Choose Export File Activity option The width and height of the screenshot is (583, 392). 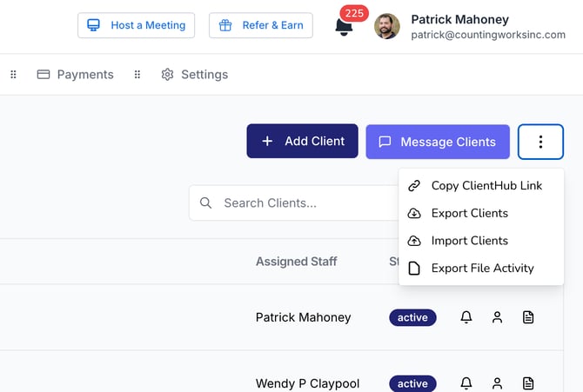click(482, 269)
